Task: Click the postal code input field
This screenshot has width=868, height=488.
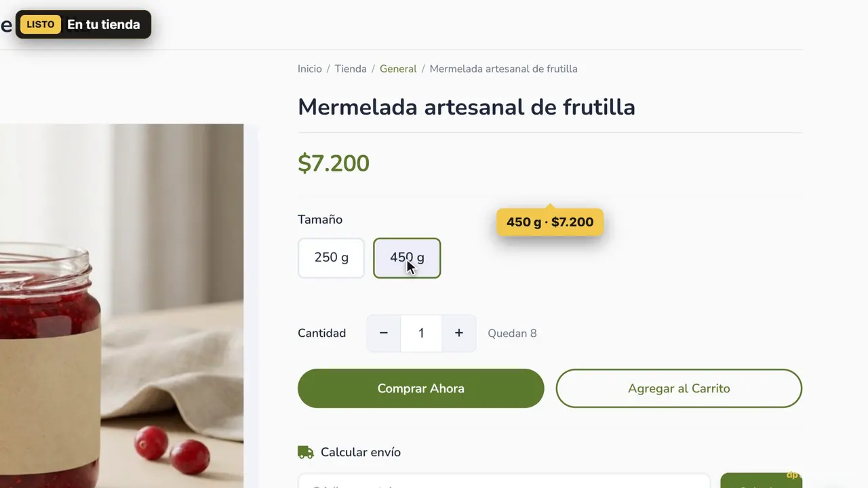Action: pyautogui.click(x=504, y=481)
